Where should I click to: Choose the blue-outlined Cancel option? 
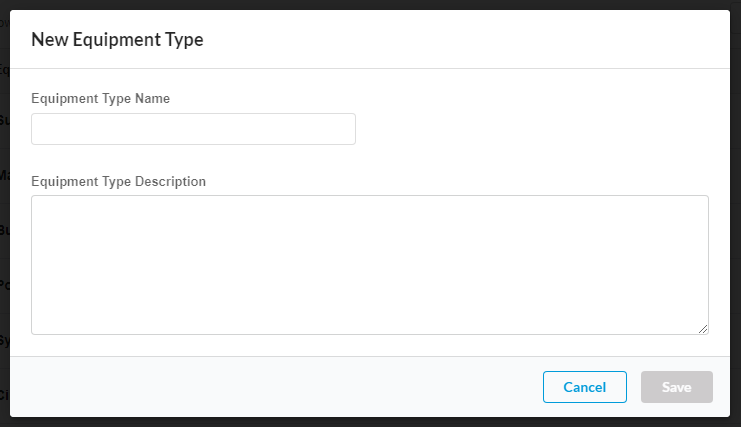coord(584,387)
